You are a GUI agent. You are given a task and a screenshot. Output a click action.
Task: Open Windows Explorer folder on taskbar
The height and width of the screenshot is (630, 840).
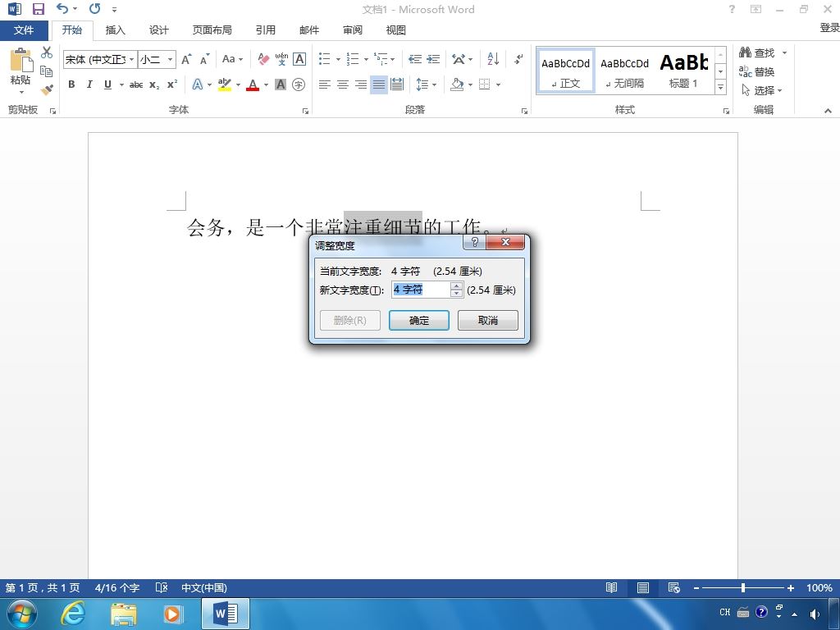124,614
